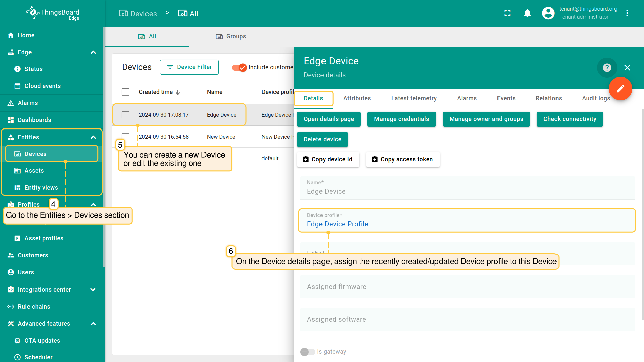Screen dimensions: 644x362
Task: Check the select-all devices checkbox
Action: 126,92
